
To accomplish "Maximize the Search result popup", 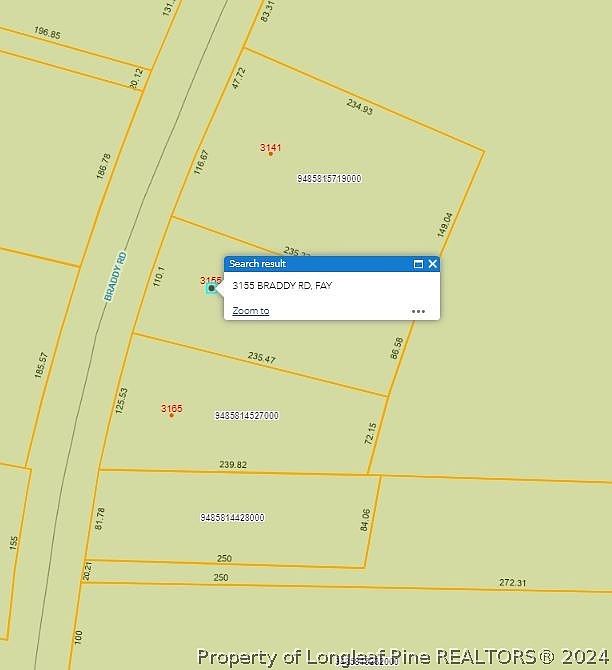I will coord(418,264).
